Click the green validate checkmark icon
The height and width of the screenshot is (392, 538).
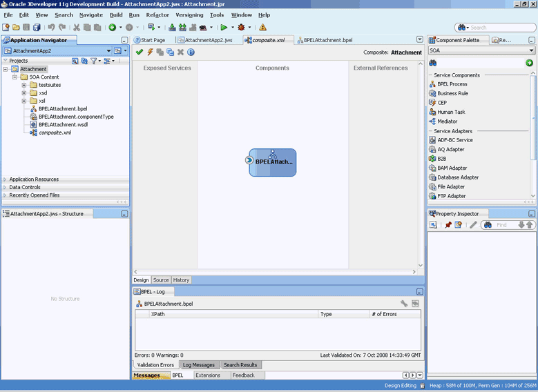pyautogui.click(x=140, y=52)
